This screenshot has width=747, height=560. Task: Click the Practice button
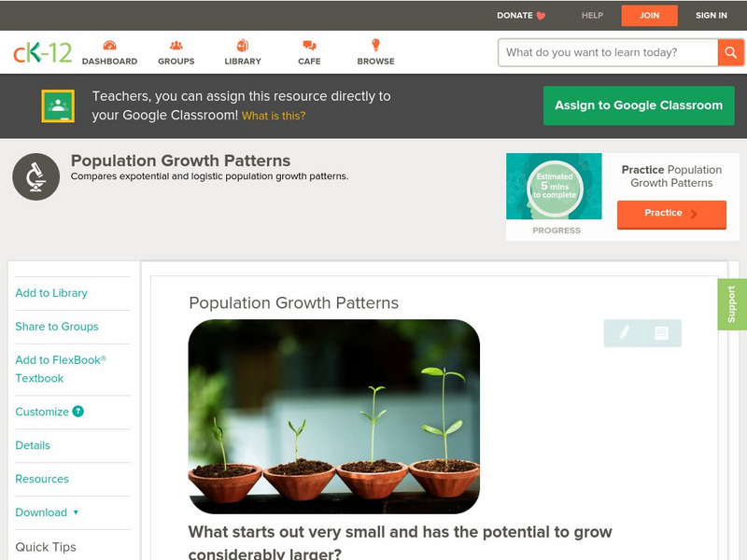[671, 214]
